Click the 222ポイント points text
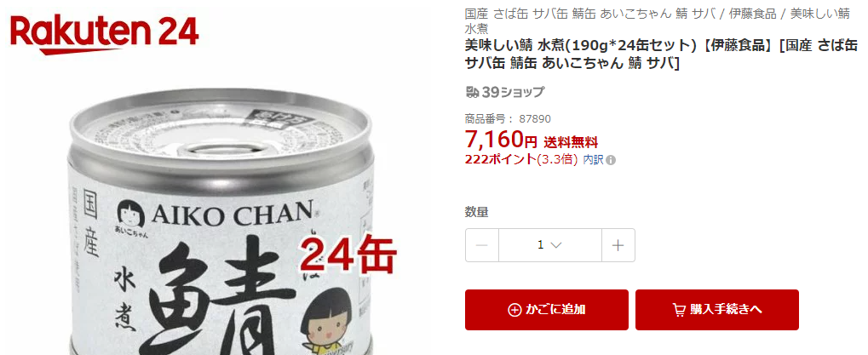Viewport: 868px width, 355px height. coord(500,160)
